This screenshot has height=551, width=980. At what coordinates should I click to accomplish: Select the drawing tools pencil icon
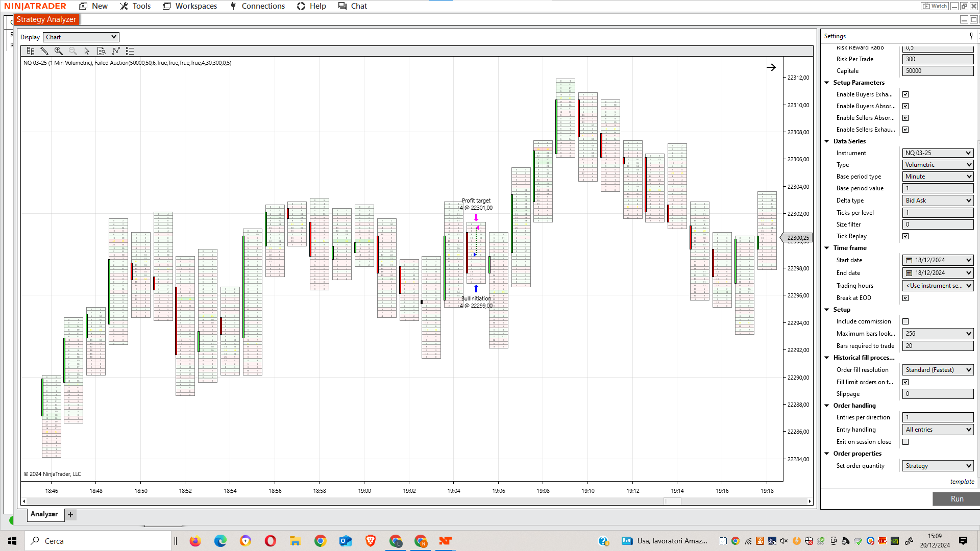point(44,51)
